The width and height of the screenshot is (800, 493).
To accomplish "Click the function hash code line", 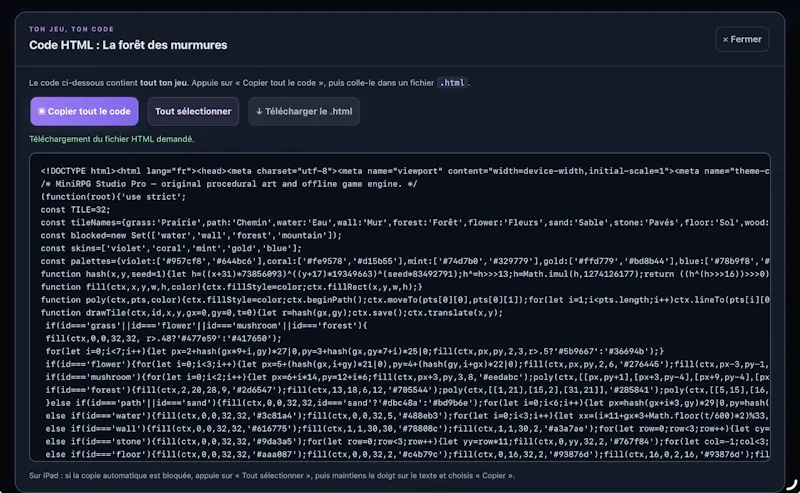I will 405,274.
